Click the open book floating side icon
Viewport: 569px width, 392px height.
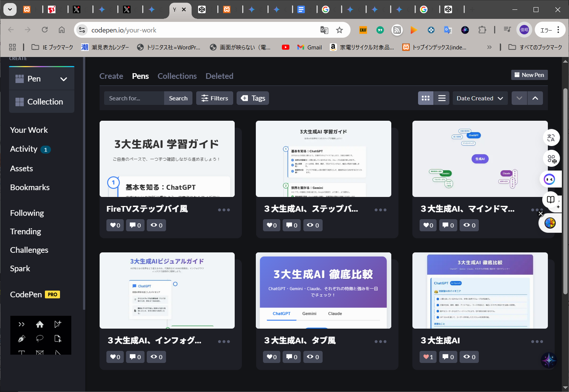(551, 200)
